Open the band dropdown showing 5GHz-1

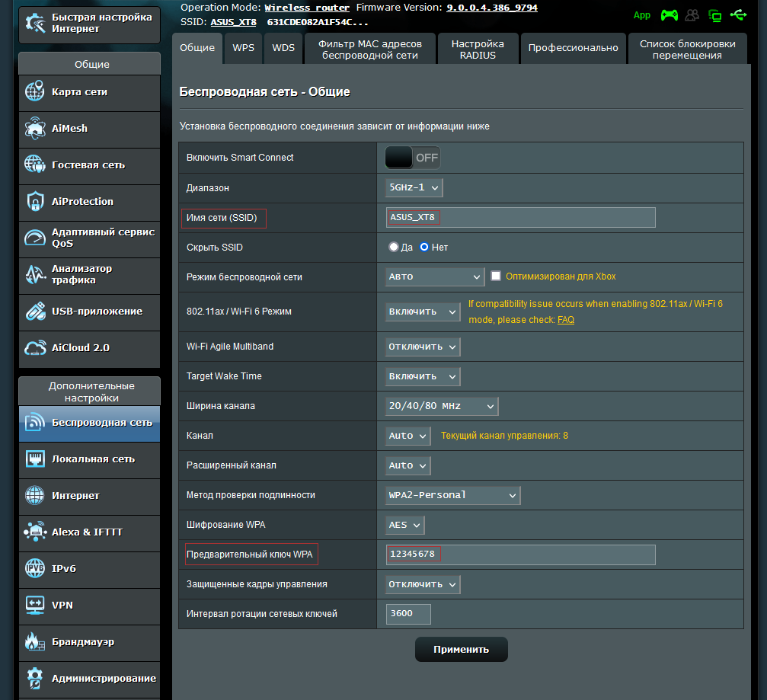[x=414, y=187]
